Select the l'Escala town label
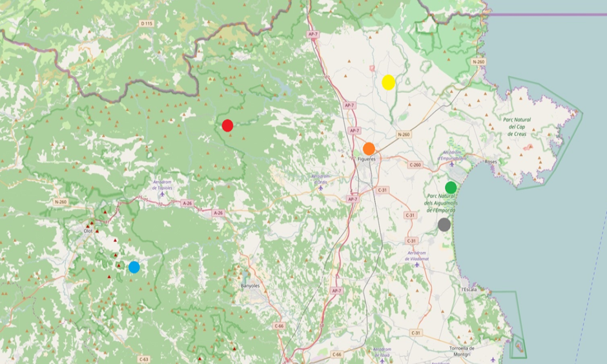The width and height of the screenshot is (607, 364). pyautogui.click(x=469, y=289)
